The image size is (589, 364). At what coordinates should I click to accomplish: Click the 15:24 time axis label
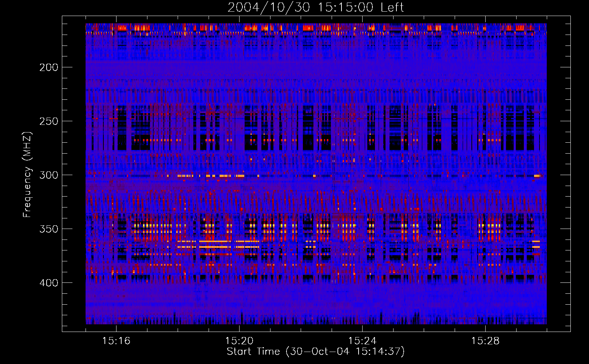(362, 341)
